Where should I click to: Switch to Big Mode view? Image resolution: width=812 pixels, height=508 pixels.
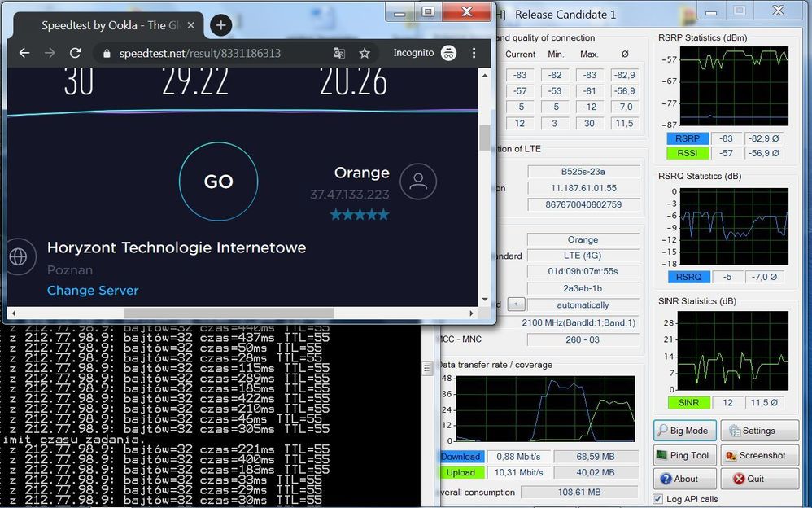(683, 431)
